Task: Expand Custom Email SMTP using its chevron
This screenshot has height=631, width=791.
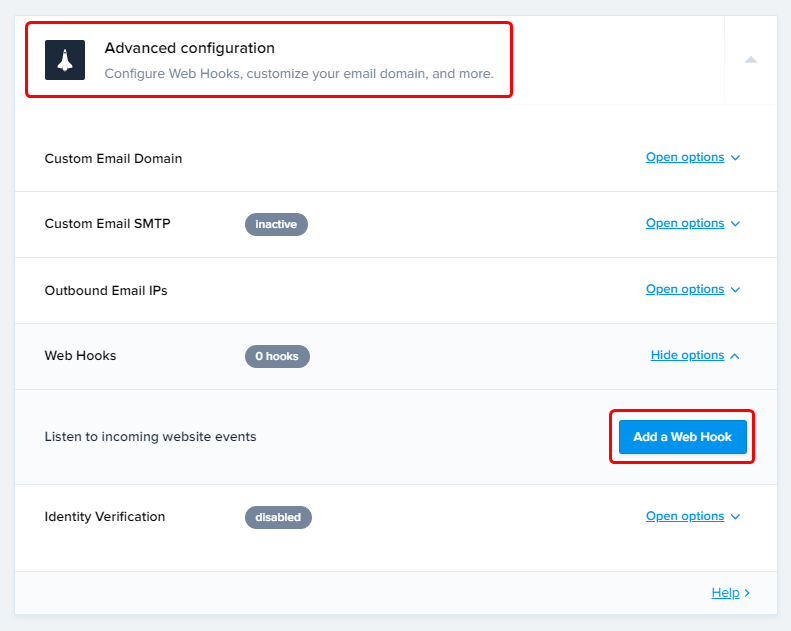Action: point(736,224)
